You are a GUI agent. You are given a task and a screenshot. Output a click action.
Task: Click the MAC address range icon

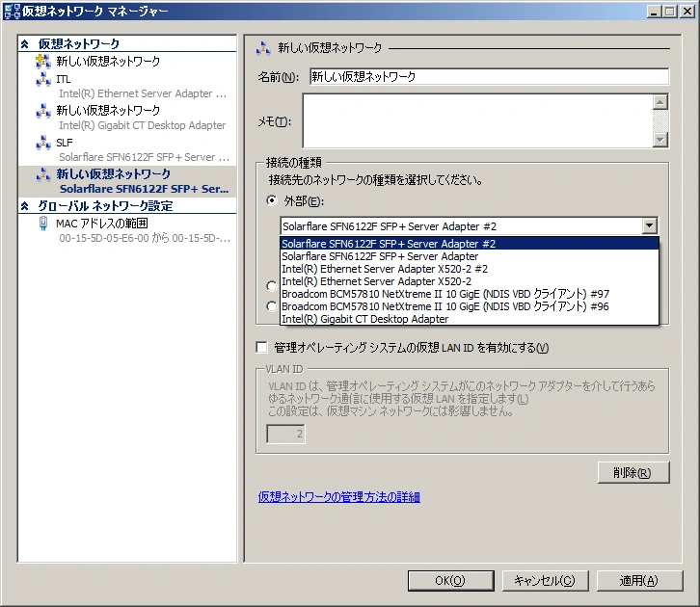[43, 223]
